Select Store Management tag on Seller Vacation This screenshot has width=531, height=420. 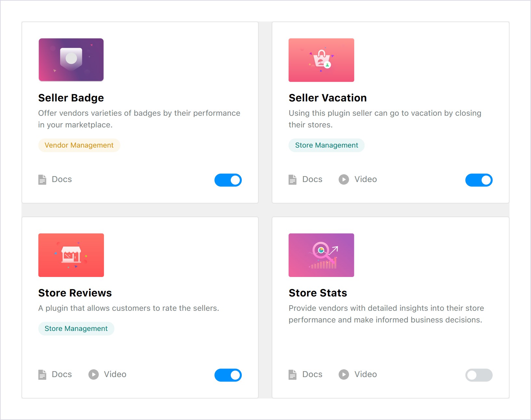327,145
